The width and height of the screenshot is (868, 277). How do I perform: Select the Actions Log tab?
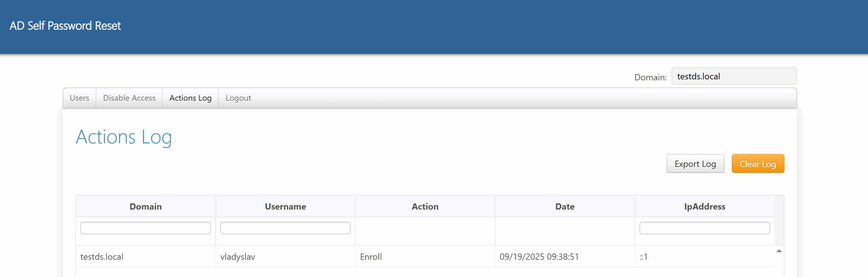tap(190, 98)
